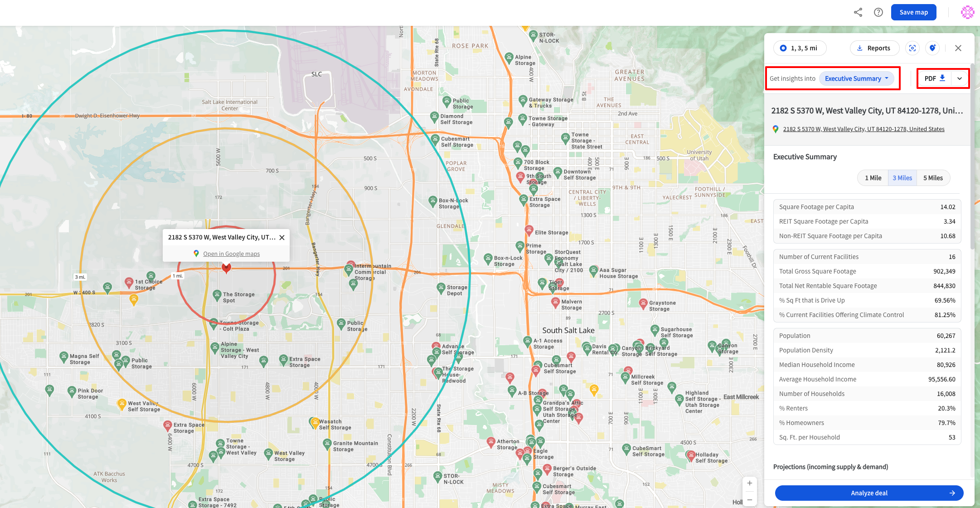Click the Storage Depot map marker
980x508 pixels.
[441, 288]
